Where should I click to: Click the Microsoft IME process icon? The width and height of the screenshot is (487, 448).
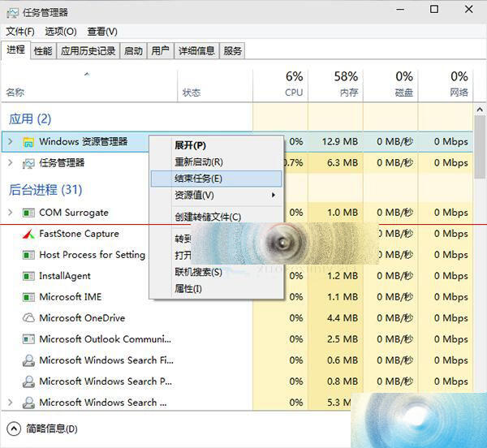coord(28,297)
